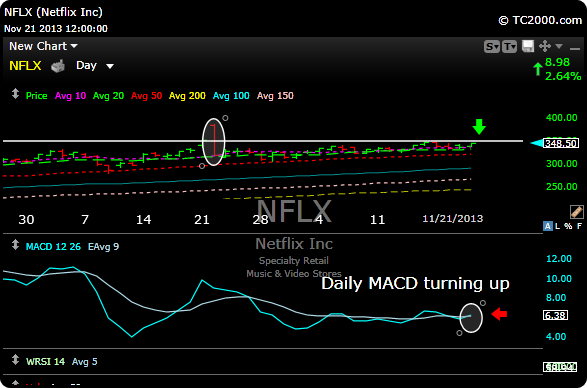Click the MACD 12 26 indicator label
Screen dimensions: 587x388
pos(53,247)
